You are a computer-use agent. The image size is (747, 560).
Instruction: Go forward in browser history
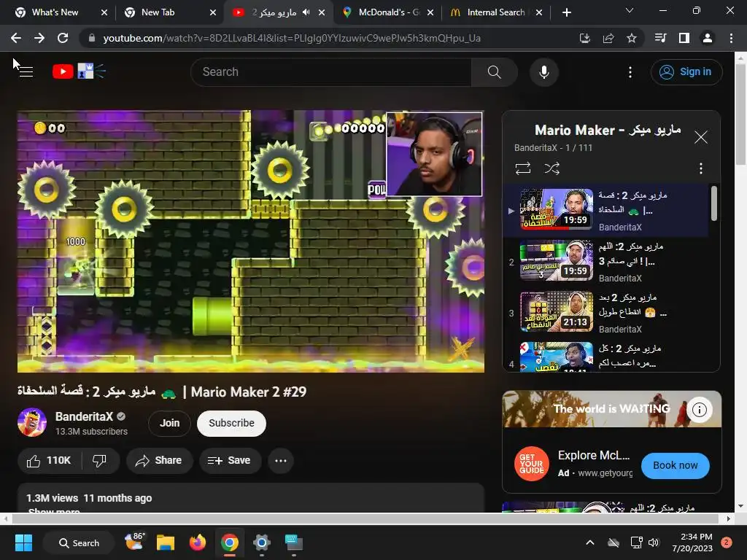(39, 38)
